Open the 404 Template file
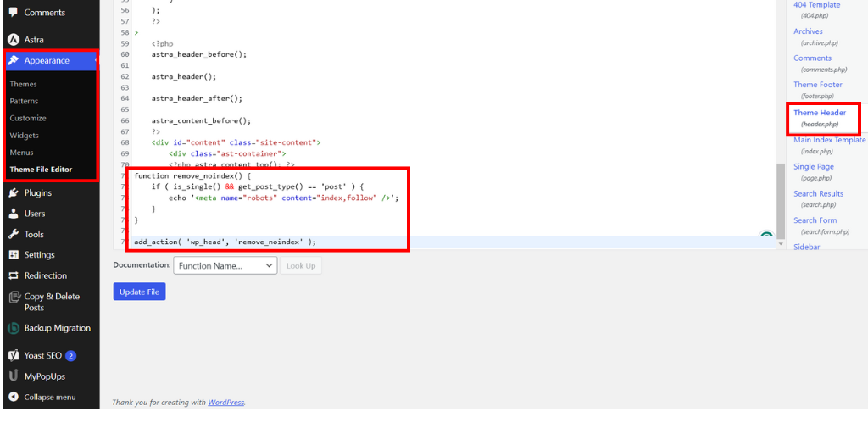This screenshot has height=434, width=868. click(816, 4)
